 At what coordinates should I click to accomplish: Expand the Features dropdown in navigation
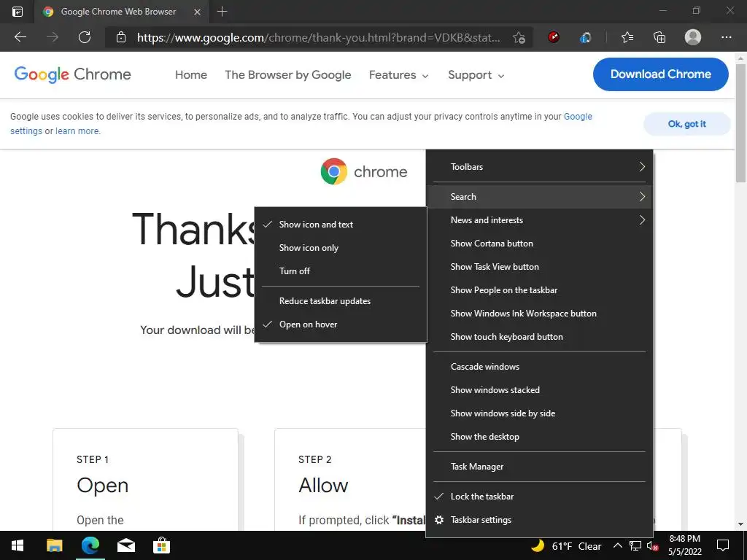pyautogui.click(x=398, y=75)
